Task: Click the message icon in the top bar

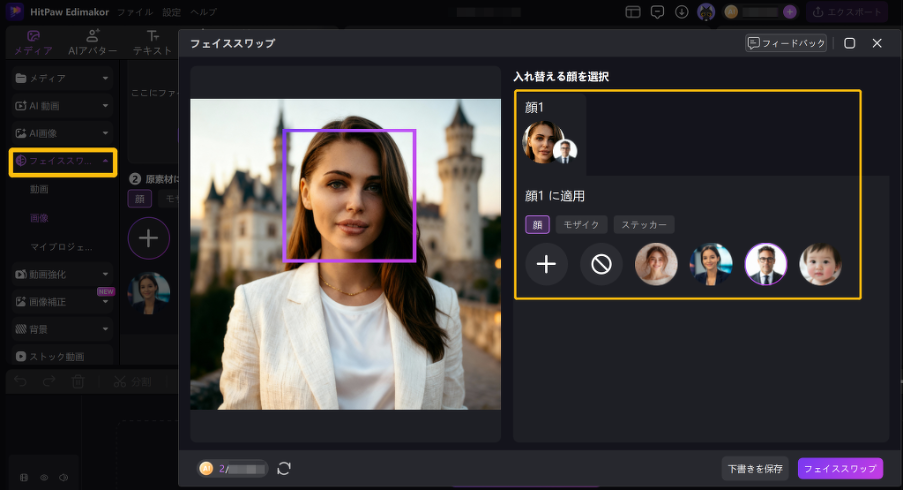Action: coord(657,12)
